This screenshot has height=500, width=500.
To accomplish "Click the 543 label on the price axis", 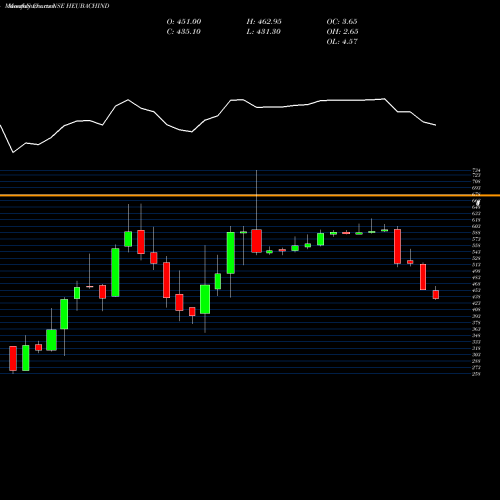I will pyautogui.click(x=476, y=252).
